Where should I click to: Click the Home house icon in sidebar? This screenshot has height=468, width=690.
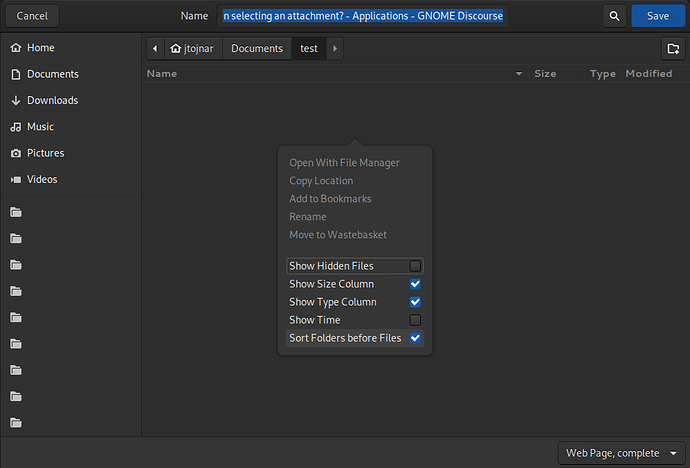(16, 48)
